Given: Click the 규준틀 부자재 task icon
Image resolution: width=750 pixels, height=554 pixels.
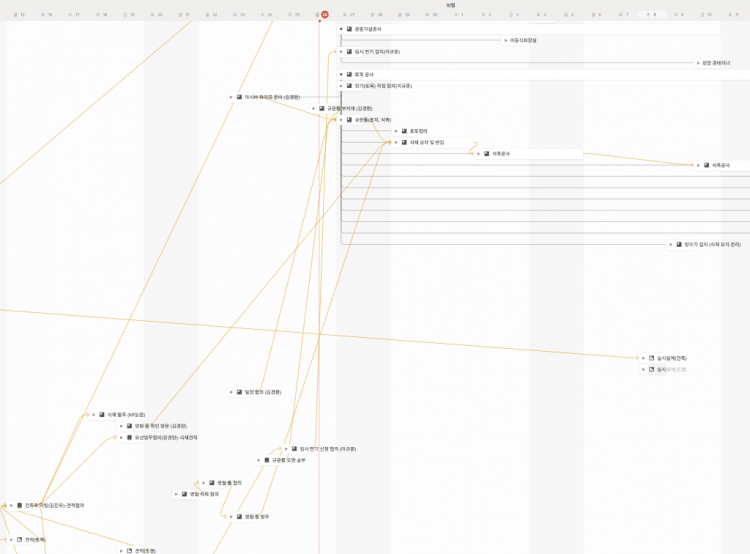Looking at the screenshot, I should 322,108.
